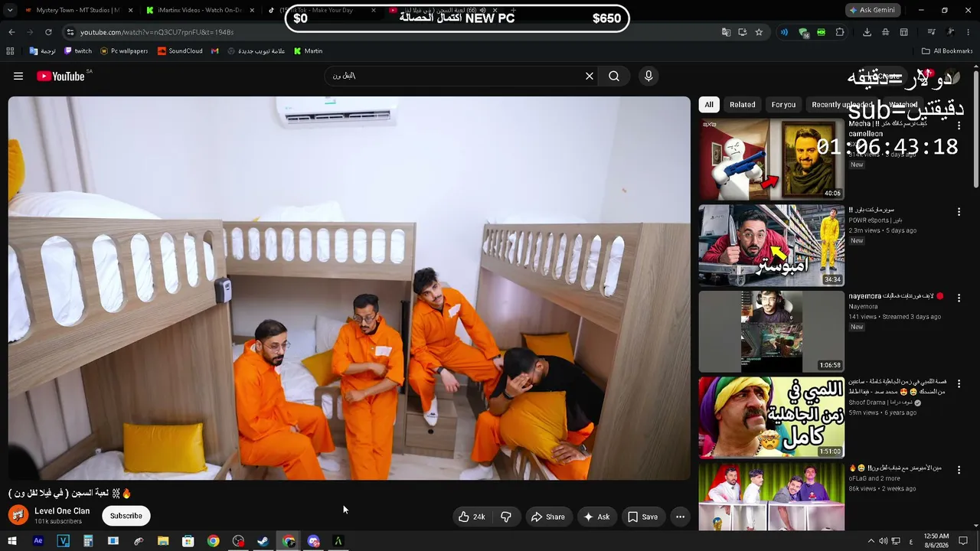Open Chrome downloads

[x=867, y=32]
